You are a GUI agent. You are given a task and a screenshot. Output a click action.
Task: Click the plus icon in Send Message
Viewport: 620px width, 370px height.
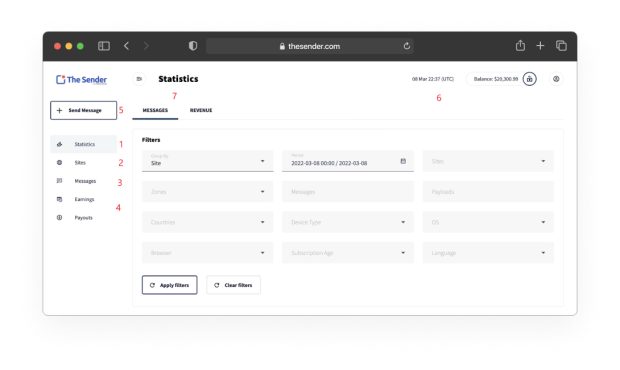[59, 110]
